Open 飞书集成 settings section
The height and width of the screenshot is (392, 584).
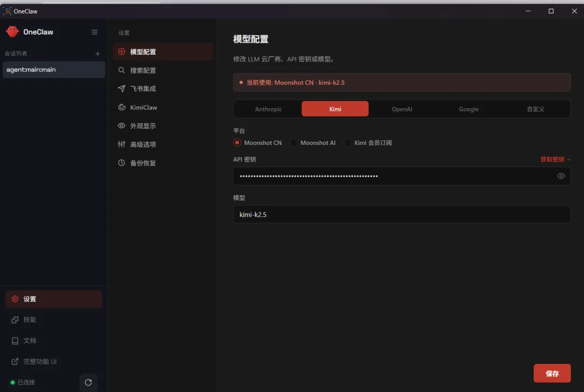point(163,89)
